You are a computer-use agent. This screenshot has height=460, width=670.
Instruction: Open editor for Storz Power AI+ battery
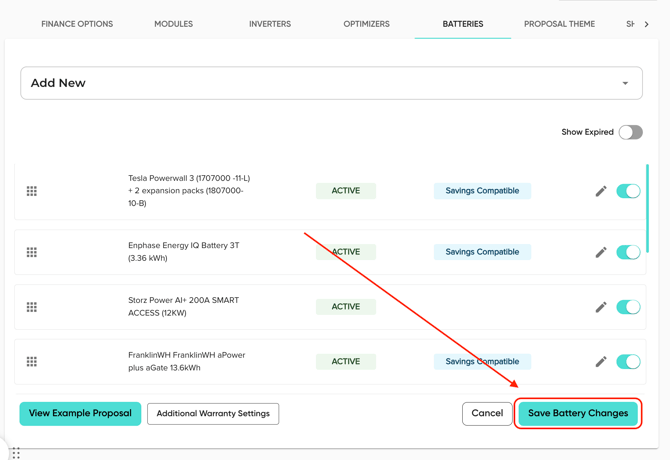601,307
